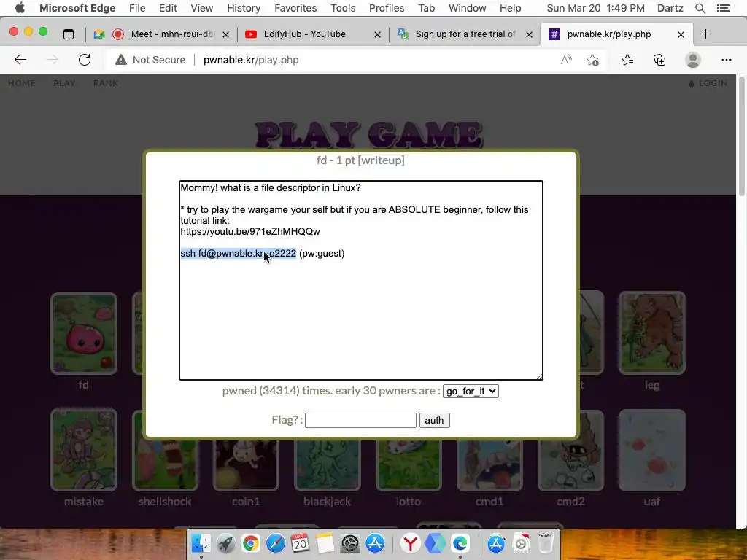Open the Apple menu
The image size is (747, 560).
click(x=20, y=8)
